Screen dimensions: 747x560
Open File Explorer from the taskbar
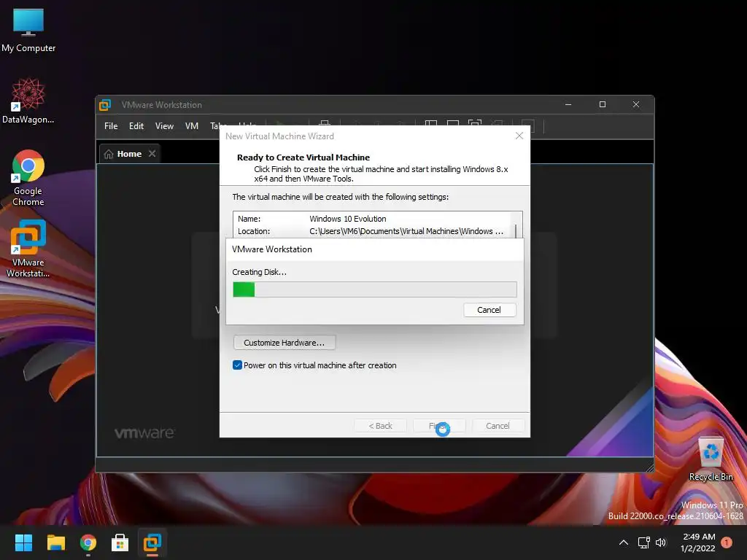[55, 542]
